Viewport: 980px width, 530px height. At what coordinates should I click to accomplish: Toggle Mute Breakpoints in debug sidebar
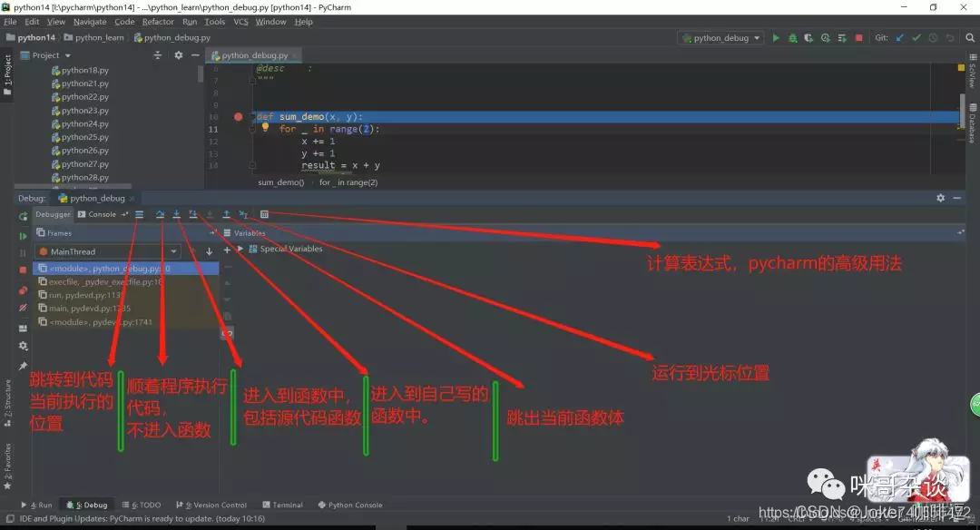coord(22,307)
